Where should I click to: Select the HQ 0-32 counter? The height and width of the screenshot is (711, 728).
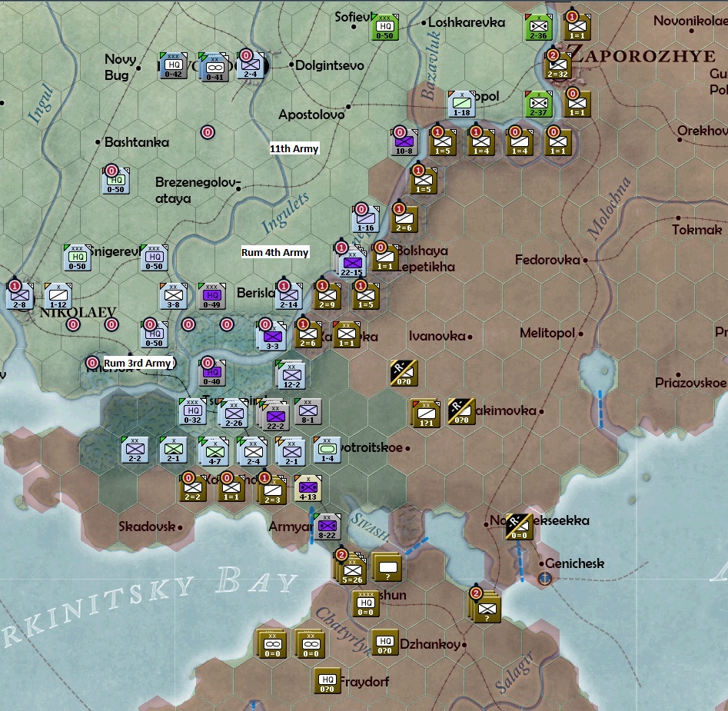click(193, 412)
